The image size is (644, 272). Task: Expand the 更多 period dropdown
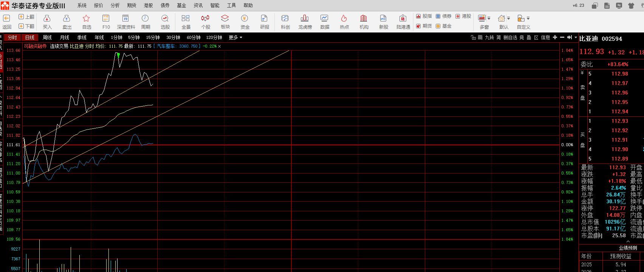[x=235, y=37]
